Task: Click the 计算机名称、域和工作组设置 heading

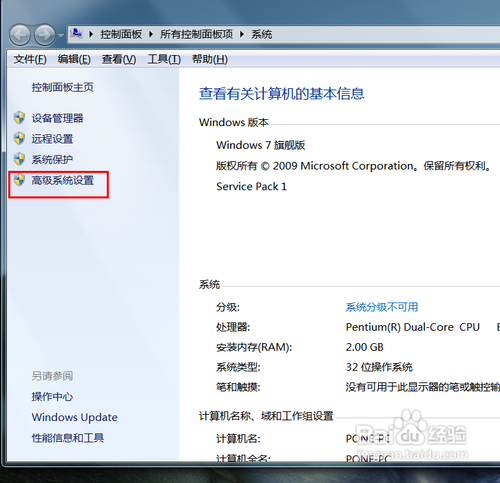Action: coord(266,416)
